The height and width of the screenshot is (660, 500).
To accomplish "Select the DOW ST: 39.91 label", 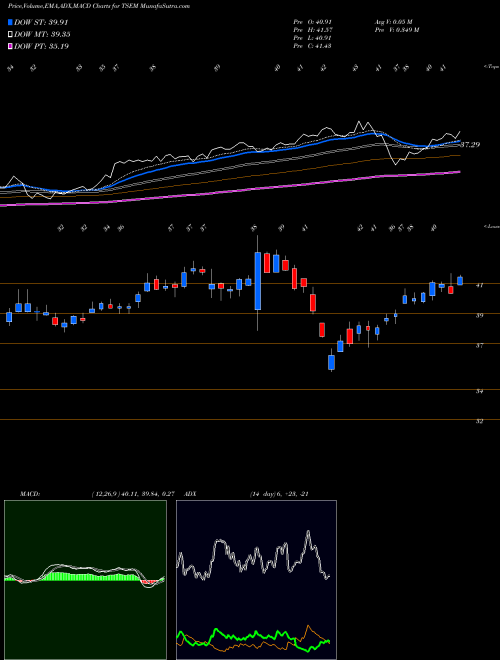I will (41, 22).
